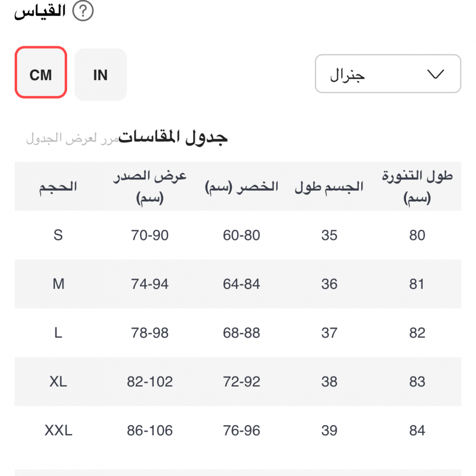Click the الجسم طول column header
This screenshot has height=476, width=476.
coord(329,187)
